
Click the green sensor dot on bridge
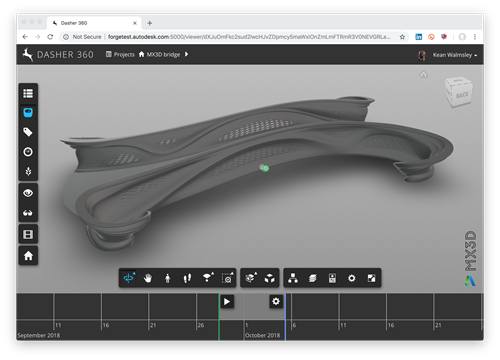(265, 168)
